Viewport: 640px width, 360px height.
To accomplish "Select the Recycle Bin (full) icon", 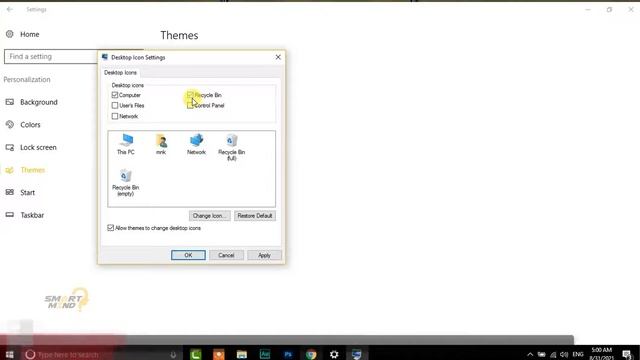I will [x=231, y=147].
